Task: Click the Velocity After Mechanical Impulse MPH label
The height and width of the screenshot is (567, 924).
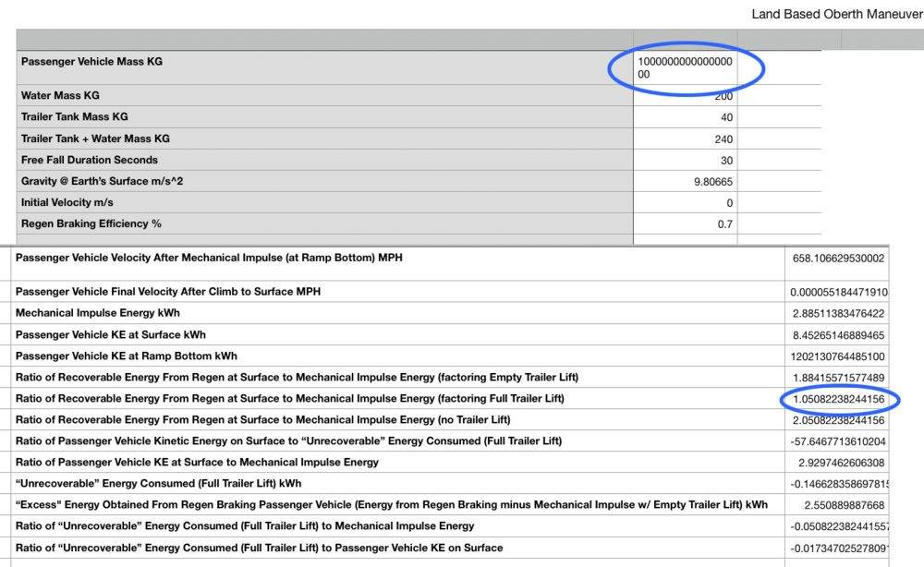Action: (209, 258)
